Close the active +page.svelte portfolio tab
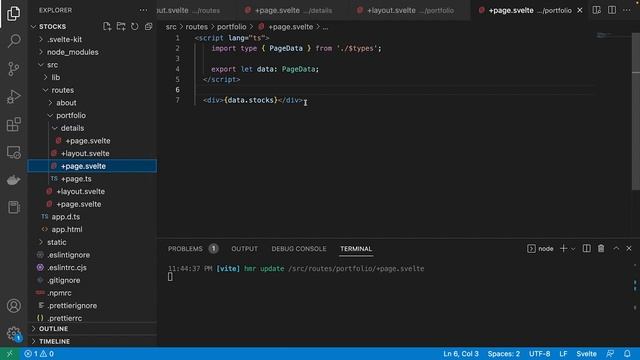 coord(580,10)
